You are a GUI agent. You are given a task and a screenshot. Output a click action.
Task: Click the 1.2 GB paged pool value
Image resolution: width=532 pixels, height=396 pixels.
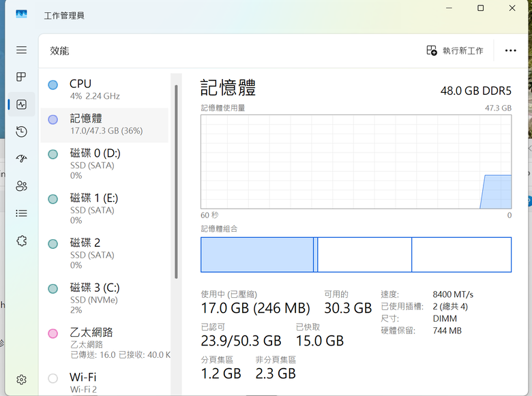click(221, 374)
